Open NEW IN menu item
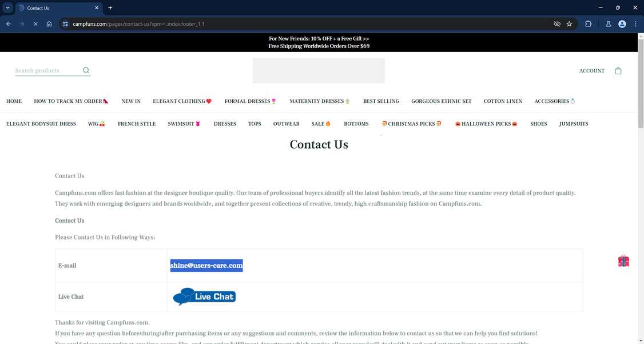 pos(131,101)
